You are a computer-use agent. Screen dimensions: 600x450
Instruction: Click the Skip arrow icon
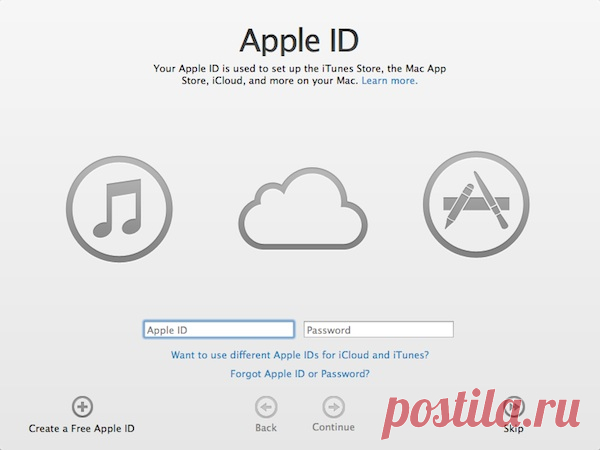tap(514, 407)
